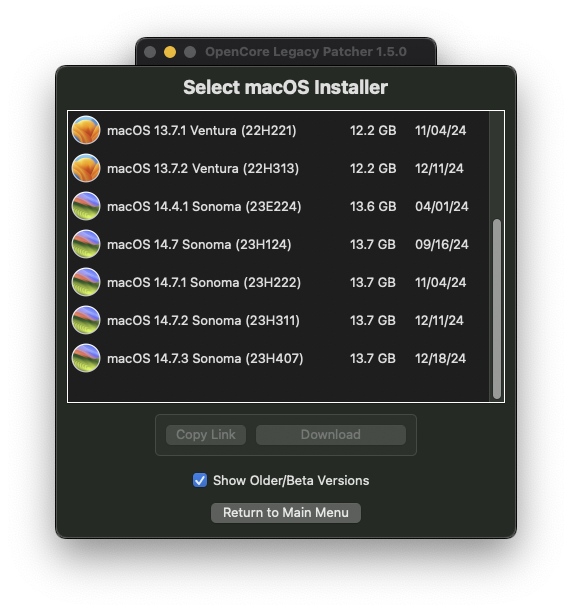Return to Main Menu

click(286, 512)
